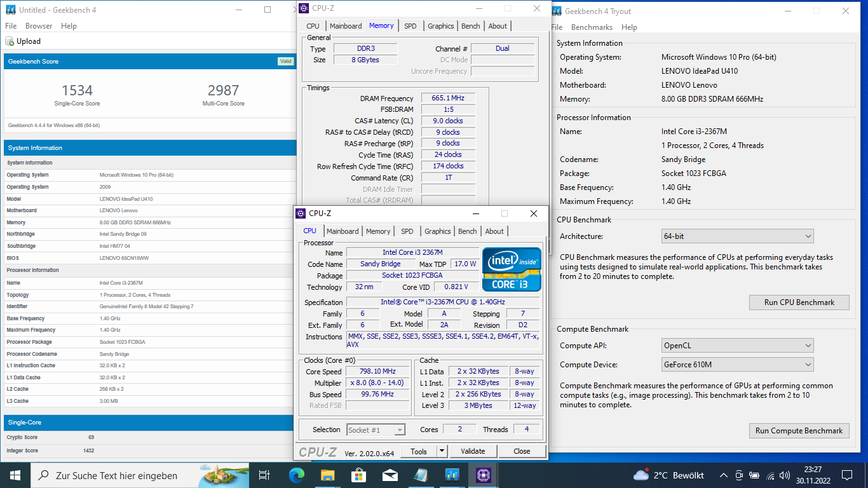
Task: Open the File menu in Geekbench Tryout
Action: (557, 27)
